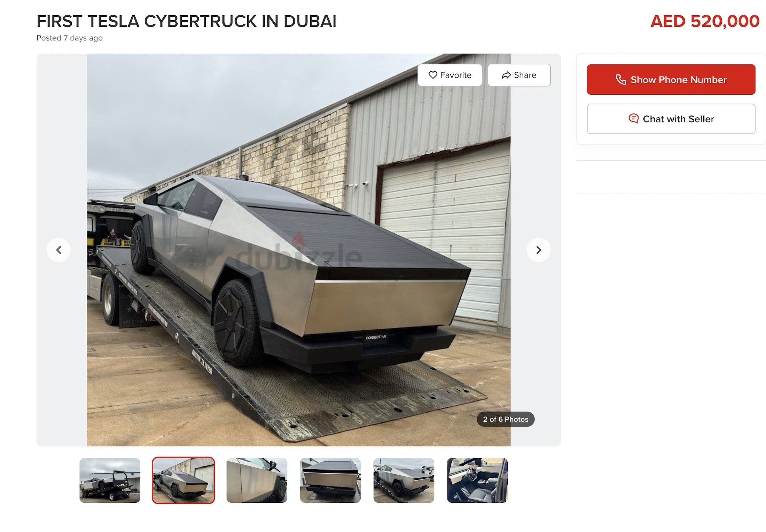
Task: Click the main Cybertruck photo
Action: point(298,250)
